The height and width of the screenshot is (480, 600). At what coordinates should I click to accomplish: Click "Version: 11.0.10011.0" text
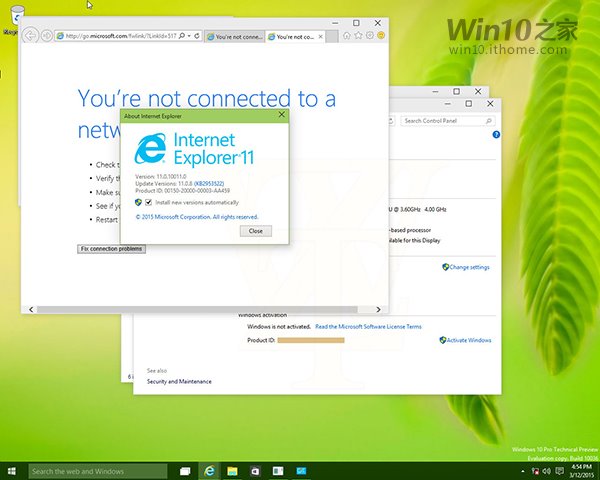point(161,176)
